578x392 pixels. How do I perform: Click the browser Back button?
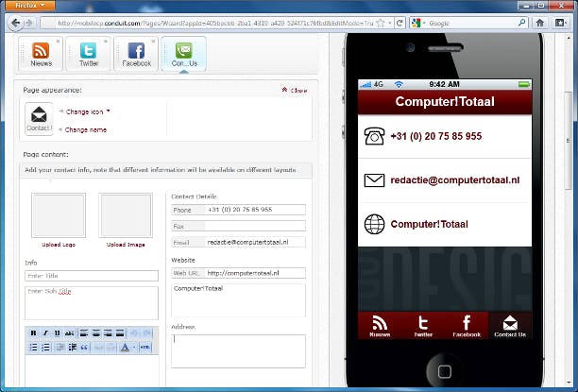tap(15, 24)
